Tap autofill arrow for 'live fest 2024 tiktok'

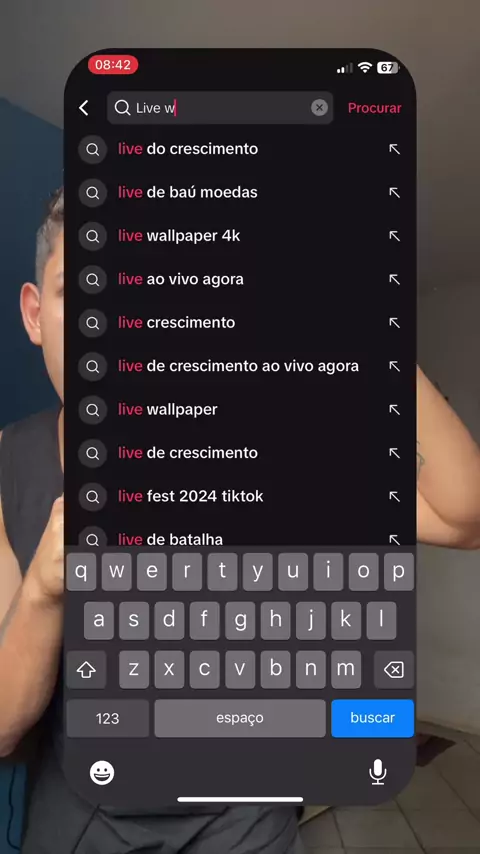[x=394, y=497]
